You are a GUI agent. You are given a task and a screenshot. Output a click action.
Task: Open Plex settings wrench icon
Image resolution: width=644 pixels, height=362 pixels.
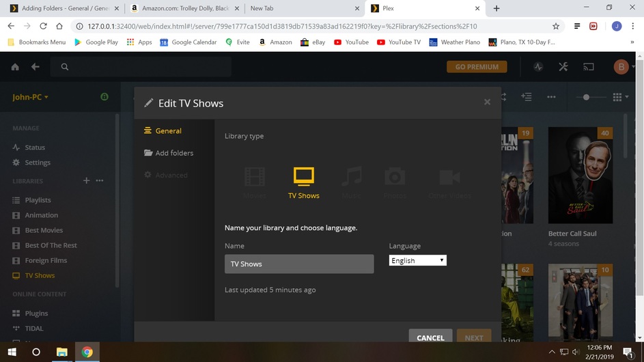(563, 66)
